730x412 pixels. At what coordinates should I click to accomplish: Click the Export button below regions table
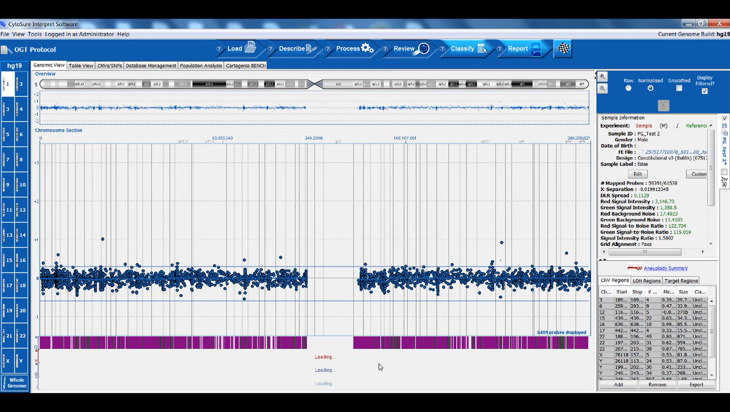click(696, 385)
